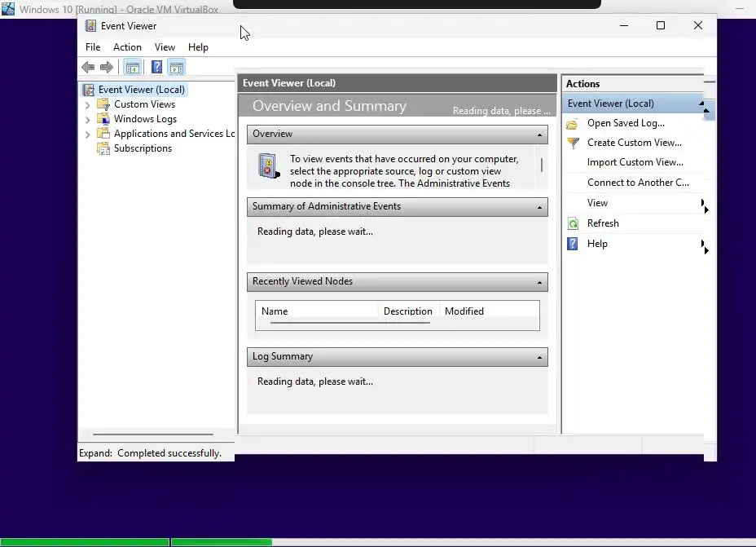Click View in the Actions pane

click(597, 203)
